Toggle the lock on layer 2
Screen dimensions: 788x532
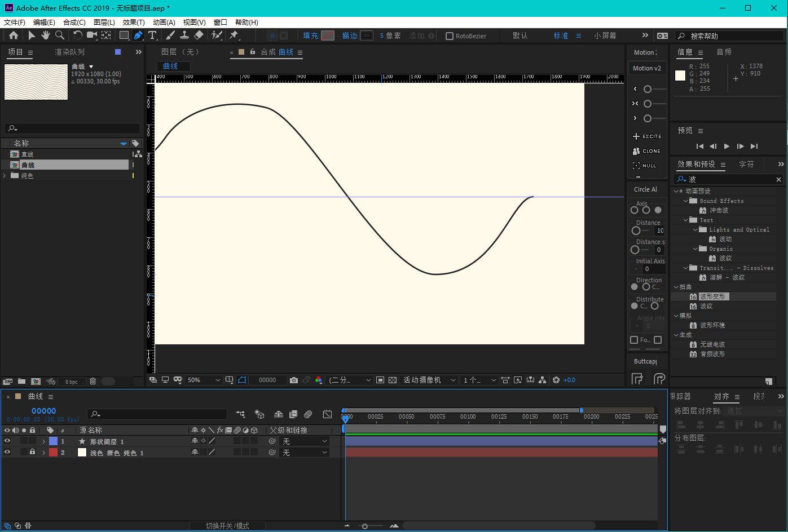(x=32, y=452)
